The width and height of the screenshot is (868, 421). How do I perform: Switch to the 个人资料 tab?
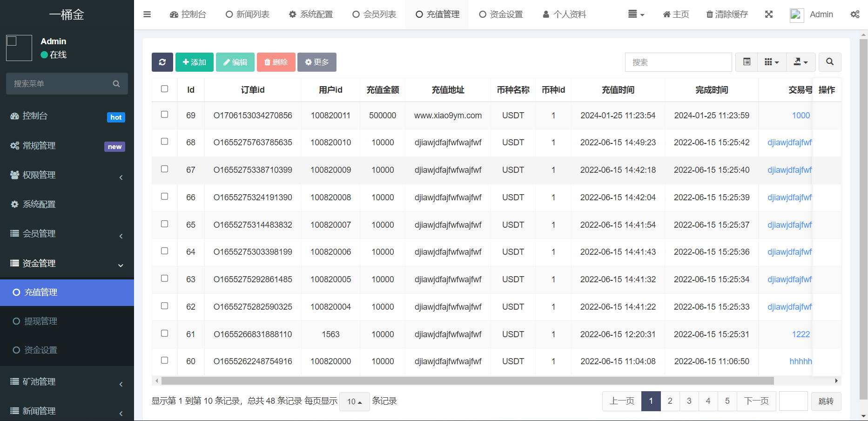pyautogui.click(x=564, y=14)
